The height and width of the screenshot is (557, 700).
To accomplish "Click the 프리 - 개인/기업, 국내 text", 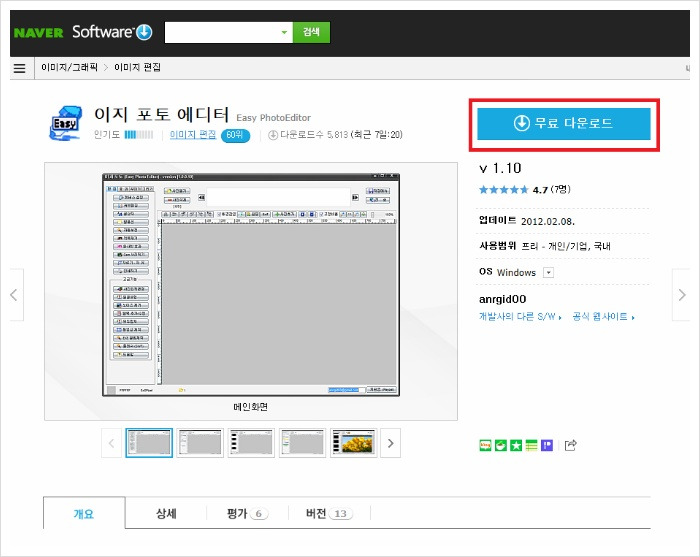I will pos(566,246).
